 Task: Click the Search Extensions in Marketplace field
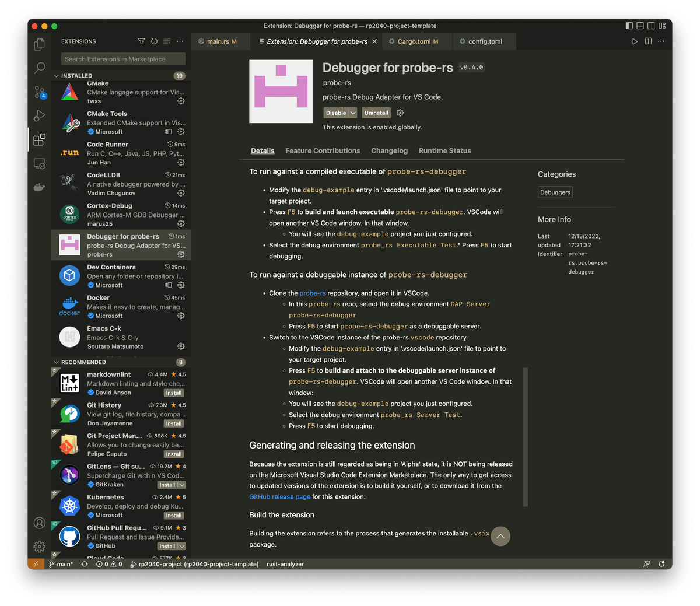(123, 59)
